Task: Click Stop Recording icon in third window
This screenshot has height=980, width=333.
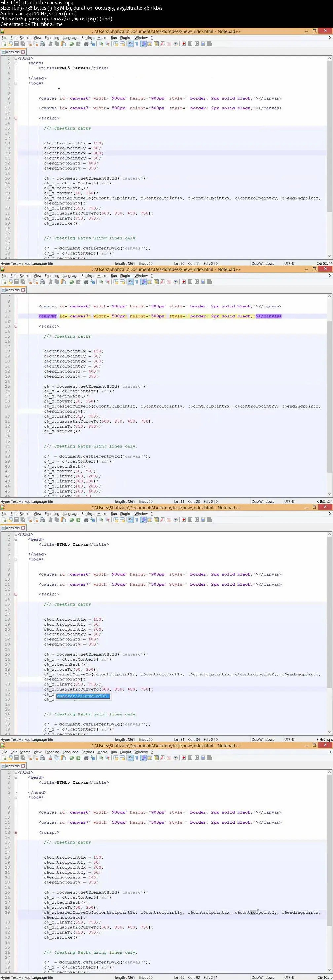Action: pyautogui.click(x=190, y=520)
